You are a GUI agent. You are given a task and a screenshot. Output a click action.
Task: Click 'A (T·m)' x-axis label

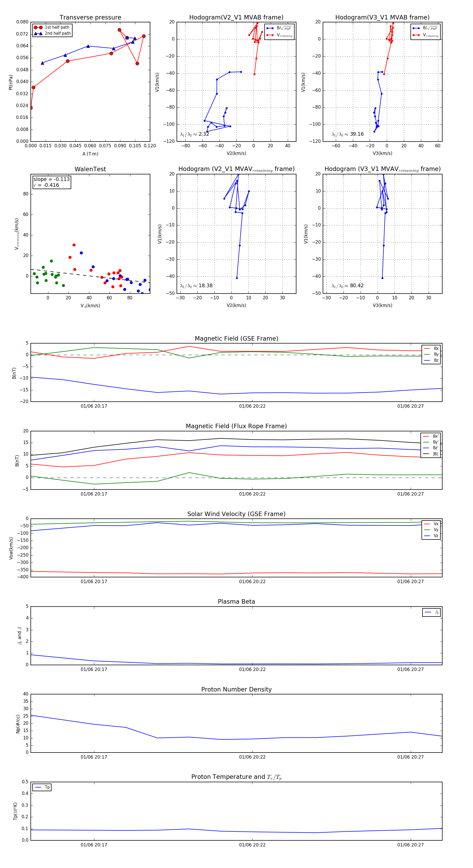coord(90,154)
